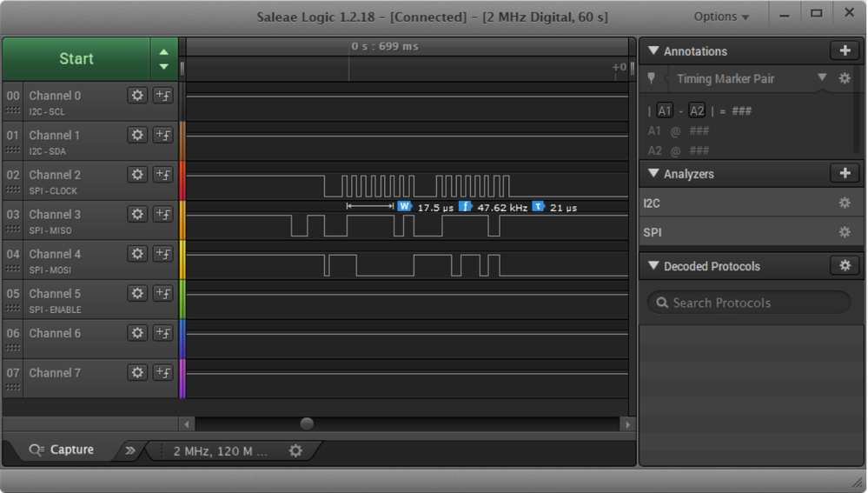Screen dimensions: 868x493
Task: Open Timing Marker Pair dropdown arrow
Action: click(822, 77)
